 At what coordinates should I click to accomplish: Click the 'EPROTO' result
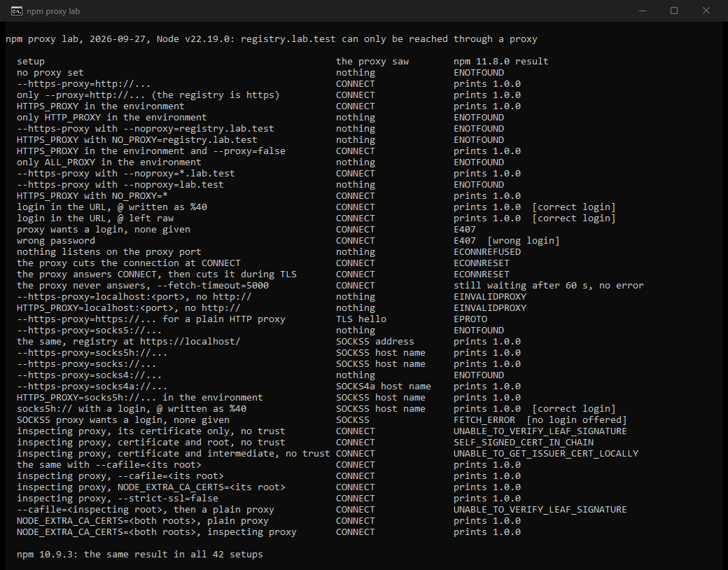click(x=470, y=319)
